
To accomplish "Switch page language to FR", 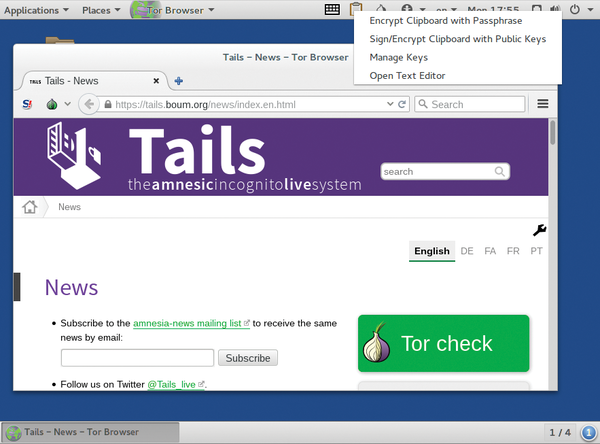I will point(513,251).
